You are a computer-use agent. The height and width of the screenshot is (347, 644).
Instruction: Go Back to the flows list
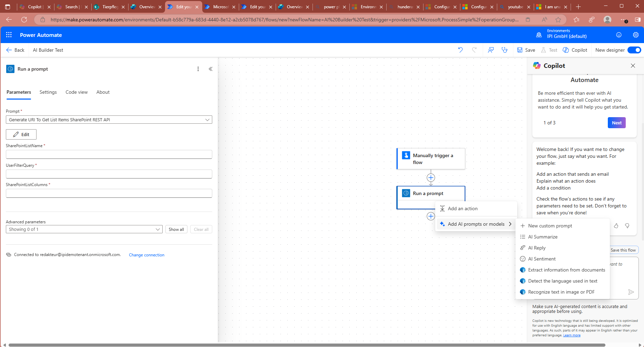15,50
